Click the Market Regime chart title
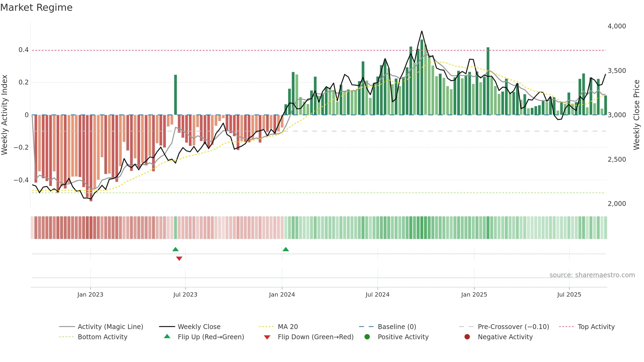The height and width of the screenshot is (362, 644). [x=36, y=8]
